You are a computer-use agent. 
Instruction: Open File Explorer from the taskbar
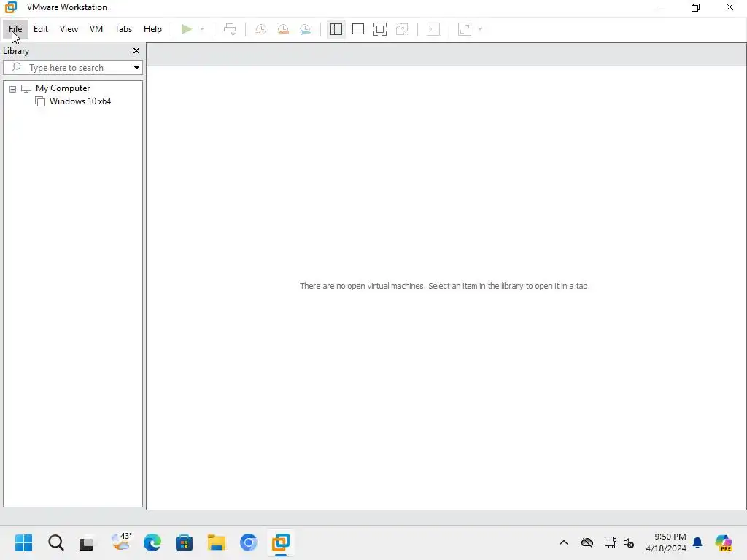(216, 542)
